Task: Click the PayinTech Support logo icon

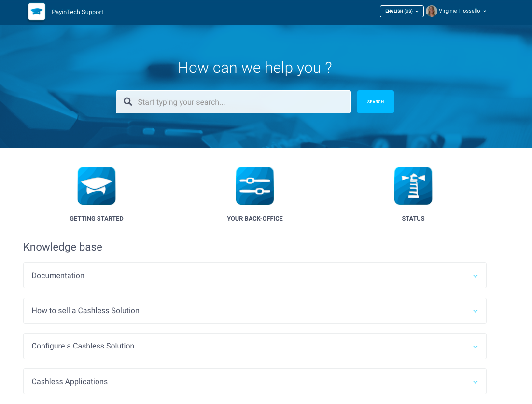Action: [37, 12]
